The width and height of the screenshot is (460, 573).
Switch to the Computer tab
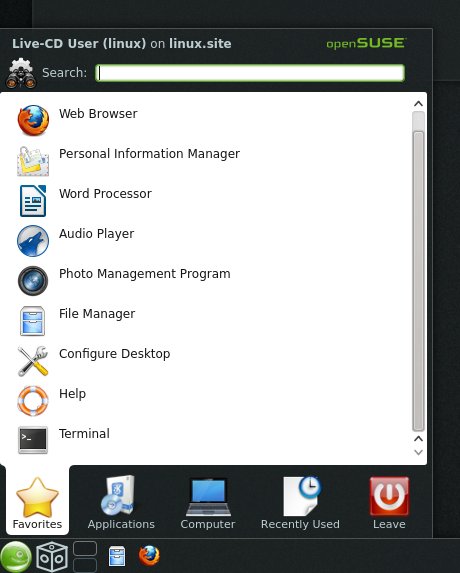[x=208, y=502]
